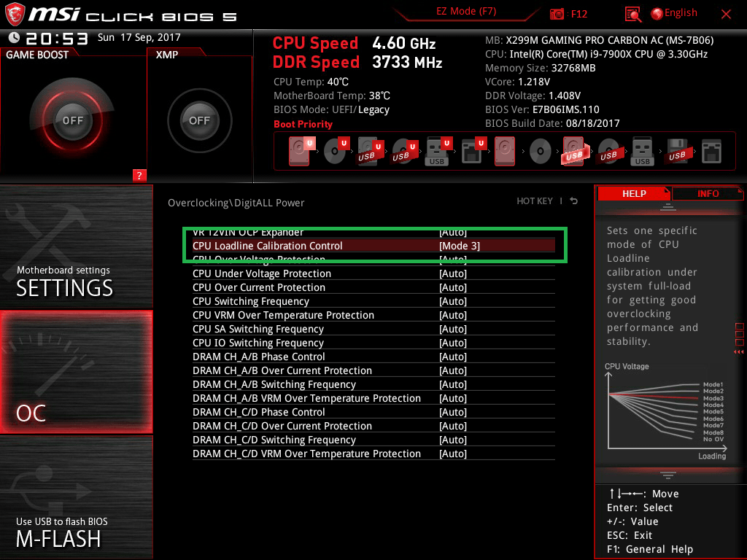Open CPU Over Current Protection setting

(x=373, y=287)
